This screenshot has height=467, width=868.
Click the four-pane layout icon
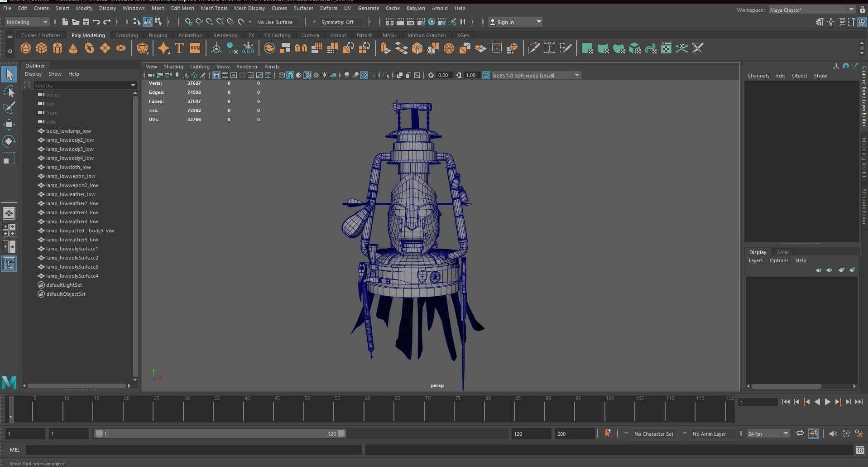(x=9, y=230)
